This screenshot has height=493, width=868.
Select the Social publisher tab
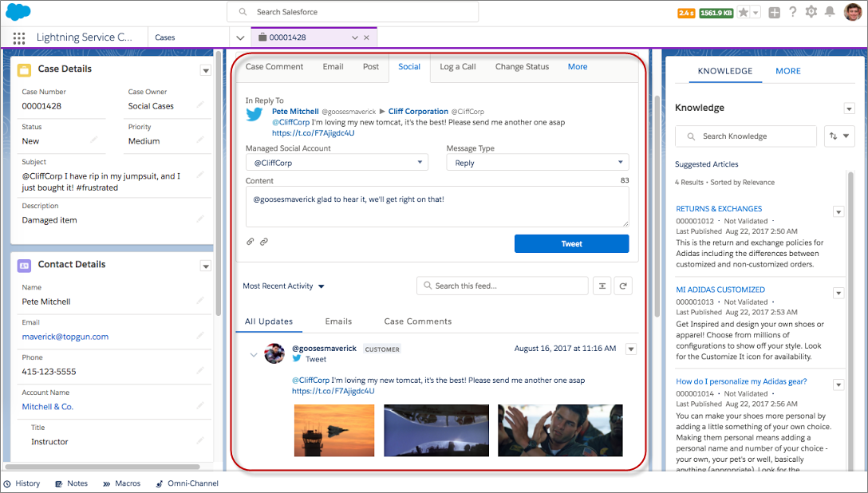[x=409, y=66]
